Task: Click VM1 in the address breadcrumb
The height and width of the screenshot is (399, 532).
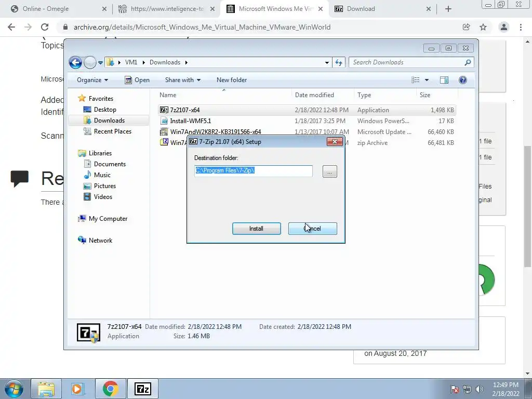Action: pyautogui.click(x=131, y=62)
